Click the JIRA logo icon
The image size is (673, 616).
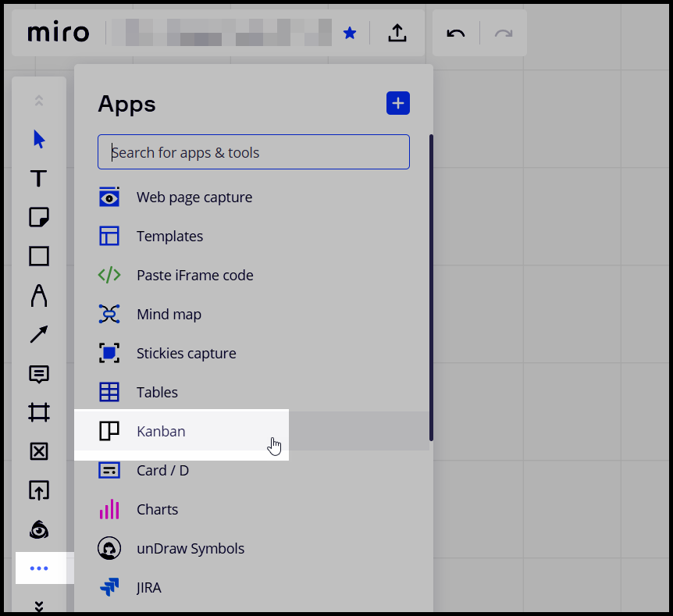[x=109, y=587]
